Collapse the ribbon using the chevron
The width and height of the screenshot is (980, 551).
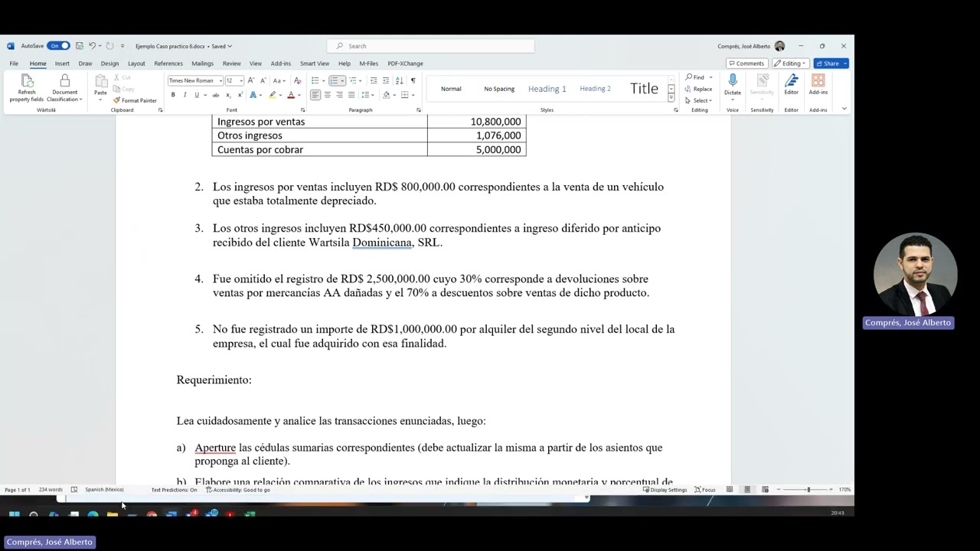pos(844,109)
